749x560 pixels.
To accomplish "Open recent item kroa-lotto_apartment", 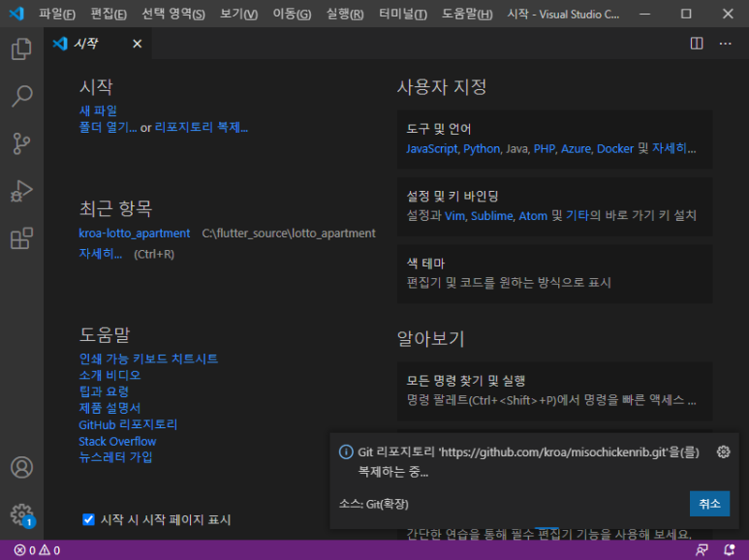I will tap(135, 233).
